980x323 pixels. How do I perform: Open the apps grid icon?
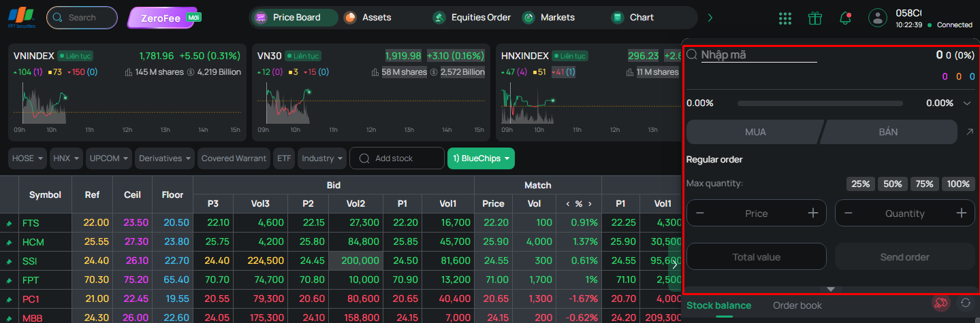coord(785,18)
